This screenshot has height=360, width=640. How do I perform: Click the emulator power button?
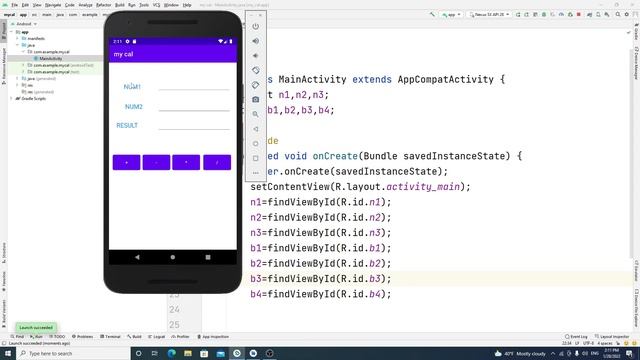point(256,27)
